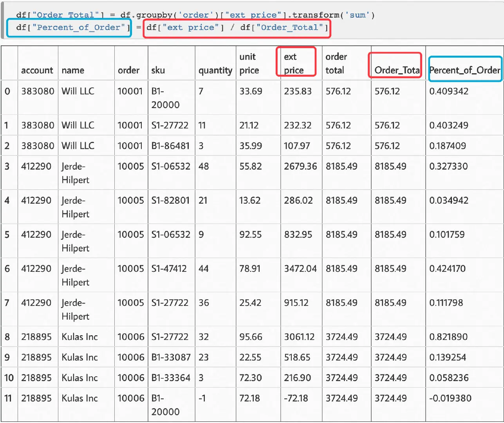
Task: Click the quantity value 23
Action: coord(203,357)
